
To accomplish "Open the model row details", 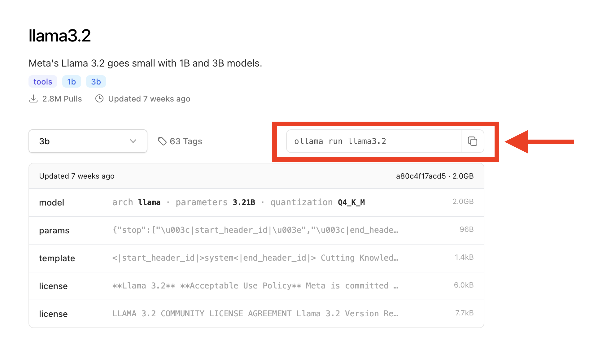I will (x=256, y=202).
